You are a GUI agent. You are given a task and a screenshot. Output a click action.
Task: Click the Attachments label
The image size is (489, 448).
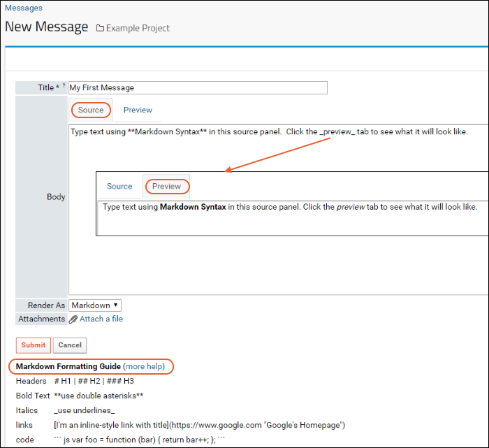pyautogui.click(x=41, y=319)
